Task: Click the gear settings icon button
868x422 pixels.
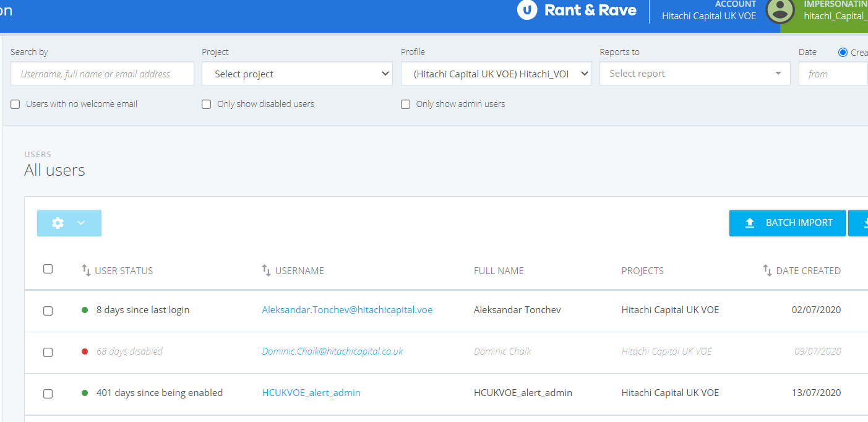Action: tap(58, 223)
